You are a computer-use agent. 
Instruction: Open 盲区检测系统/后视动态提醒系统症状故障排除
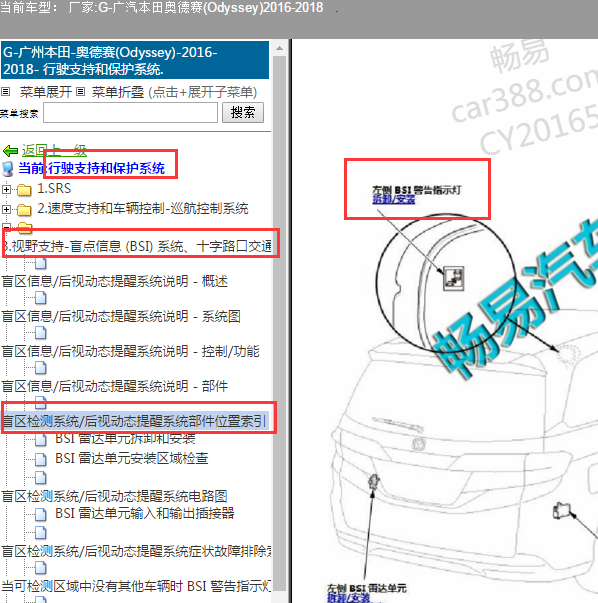(x=137, y=551)
